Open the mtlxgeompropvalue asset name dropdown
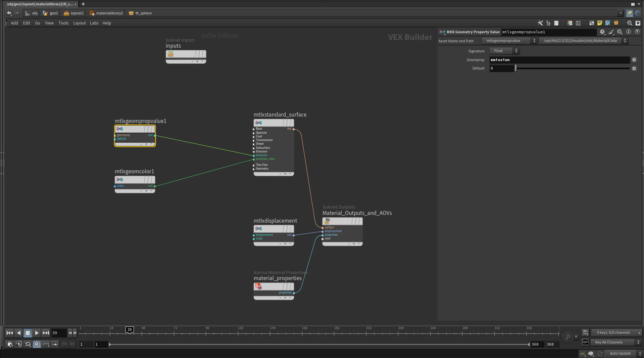The image size is (644, 358). [510, 41]
